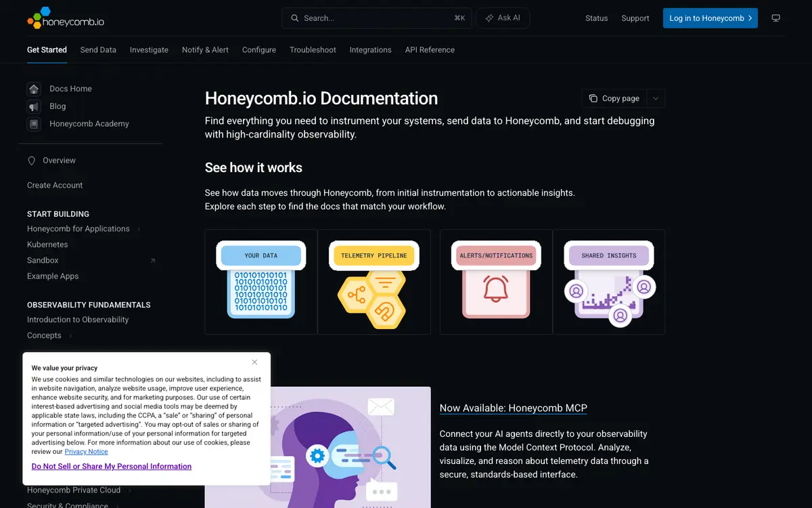The image size is (812, 508).
Task: Click the Copy page button
Action: tap(614, 98)
